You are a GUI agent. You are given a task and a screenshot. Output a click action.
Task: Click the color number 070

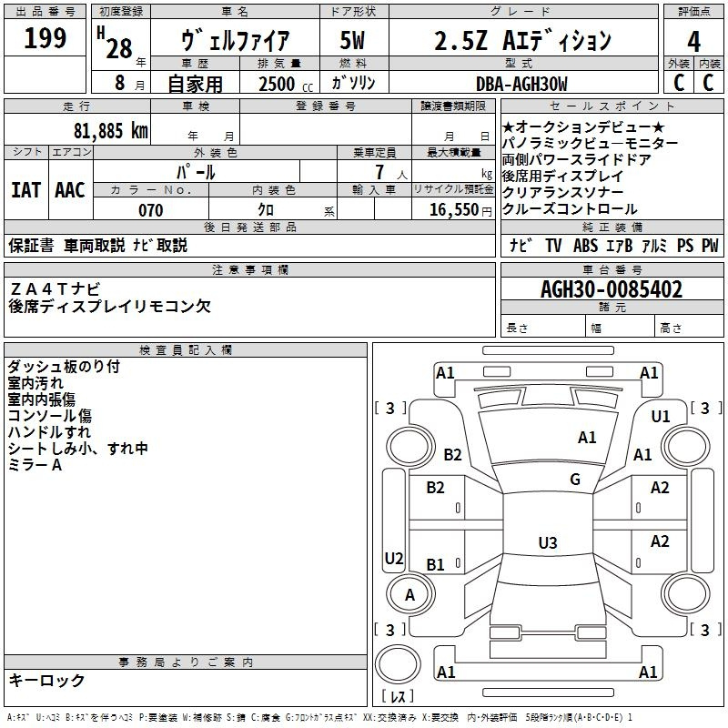point(150,210)
